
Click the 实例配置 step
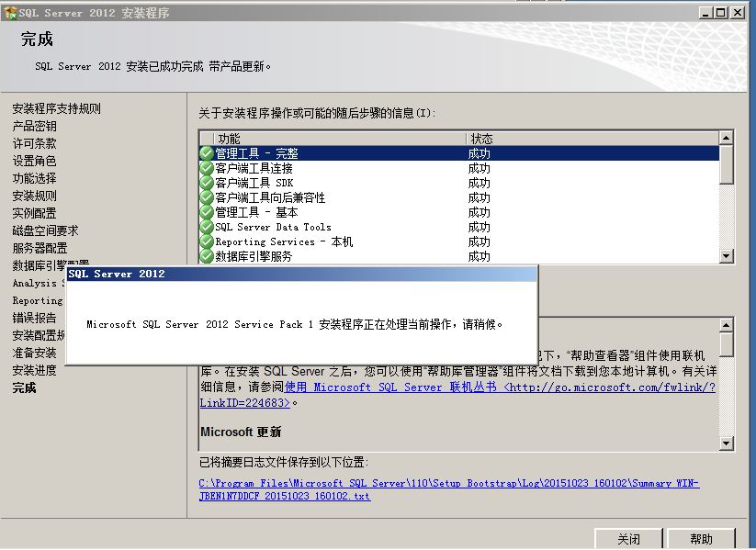34,213
